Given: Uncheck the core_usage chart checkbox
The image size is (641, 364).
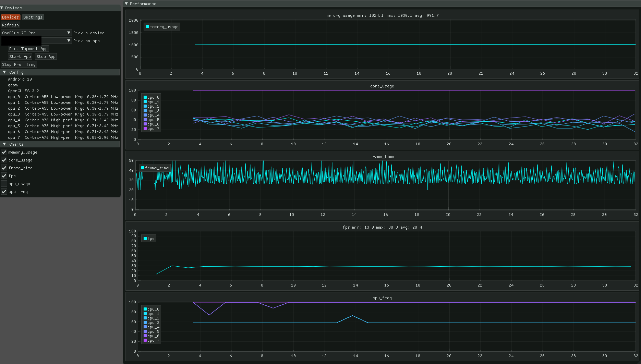Looking at the screenshot, I should (4, 160).
